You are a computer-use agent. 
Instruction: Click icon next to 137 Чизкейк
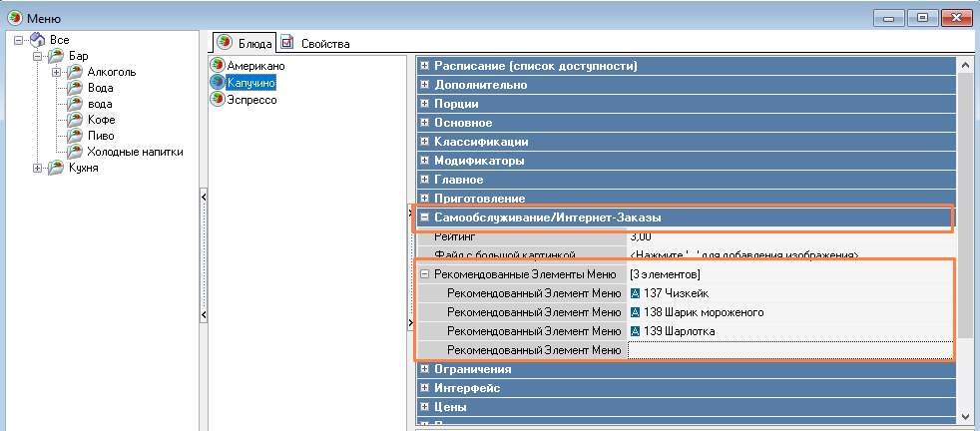(635, 293)
